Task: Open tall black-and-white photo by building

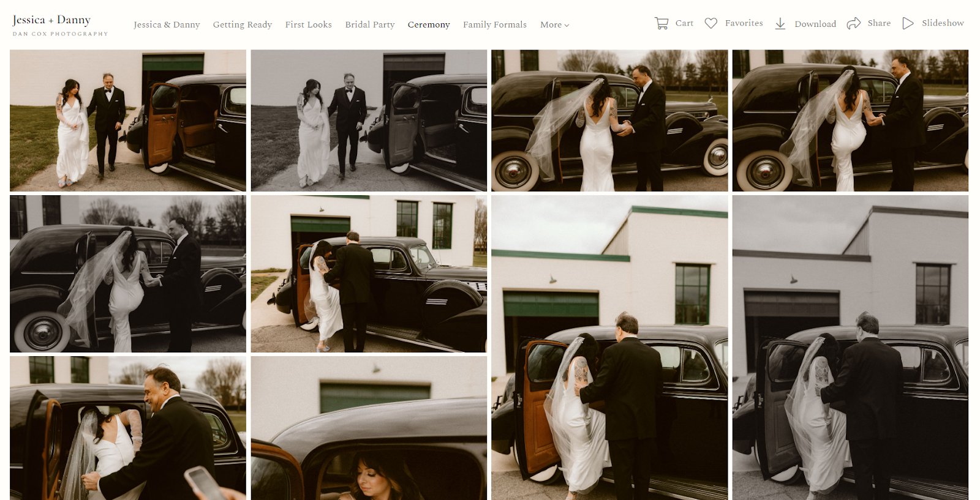Action: (850, 347)
